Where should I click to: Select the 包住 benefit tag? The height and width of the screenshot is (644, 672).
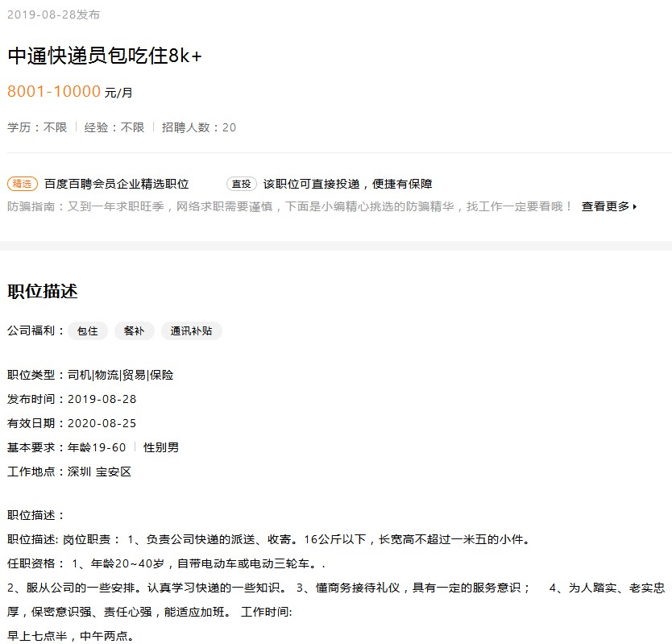pos(87,330)
